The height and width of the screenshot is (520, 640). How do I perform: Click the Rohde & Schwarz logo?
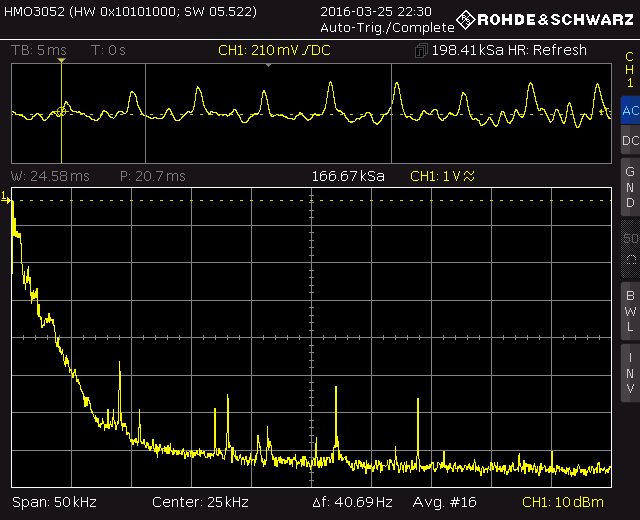546,19
